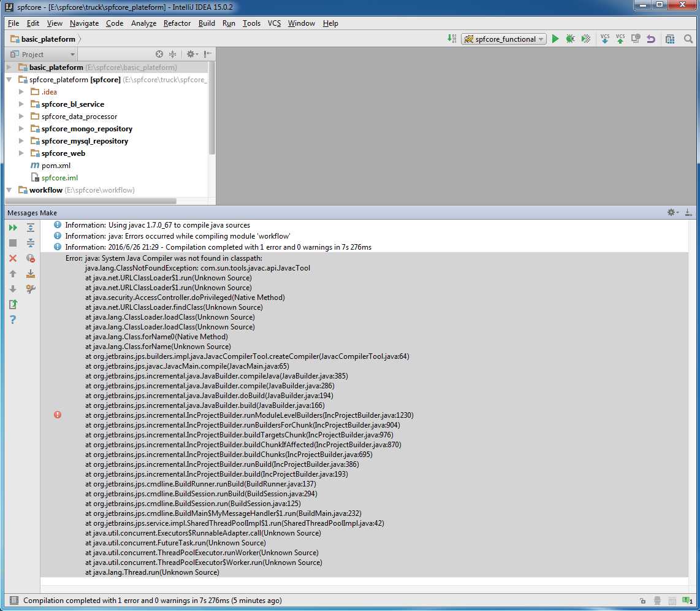700x611 pixels.
Task: Click the Hector inspector icon in status bar
Action: pyautogui.click(x=657, y=601)
